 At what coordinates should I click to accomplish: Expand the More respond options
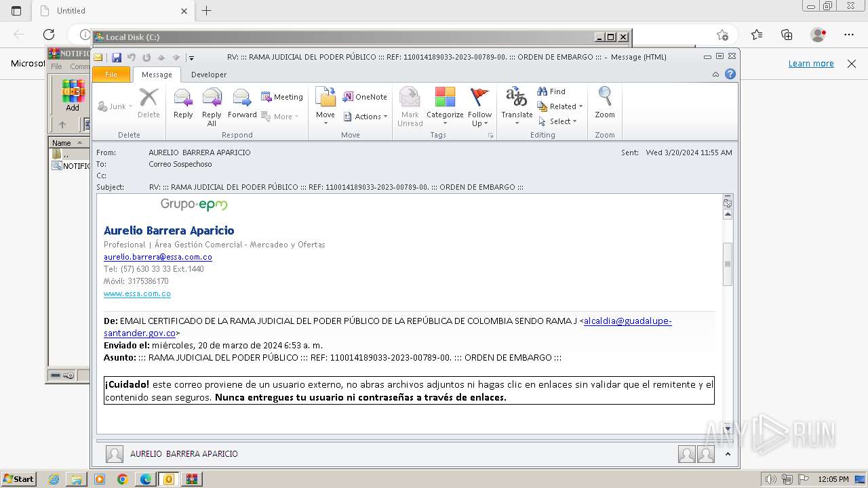(x=280, y=117)
